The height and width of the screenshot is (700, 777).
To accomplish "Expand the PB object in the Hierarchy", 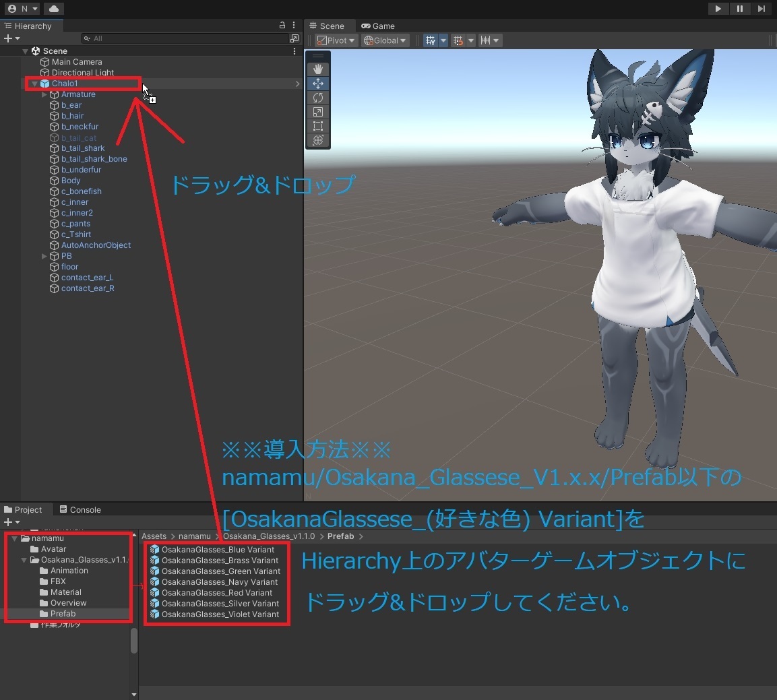I will click(44, 255).
